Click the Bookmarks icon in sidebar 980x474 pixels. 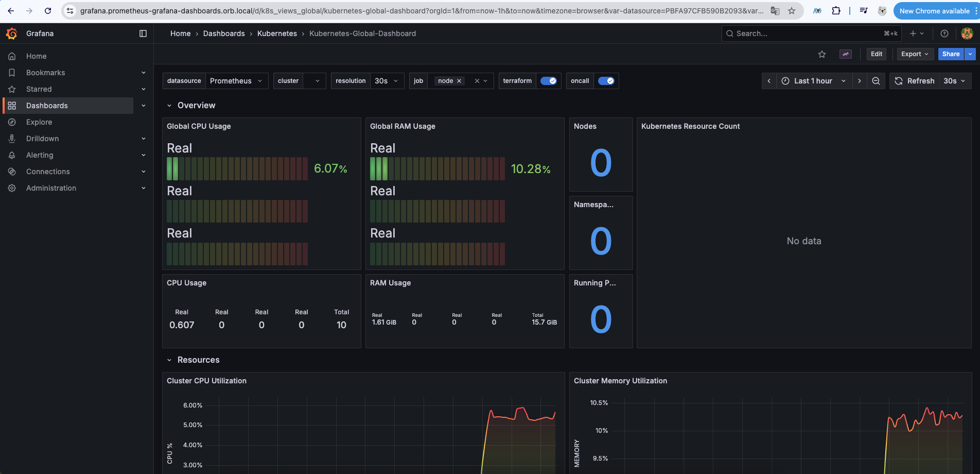[12, 73]
